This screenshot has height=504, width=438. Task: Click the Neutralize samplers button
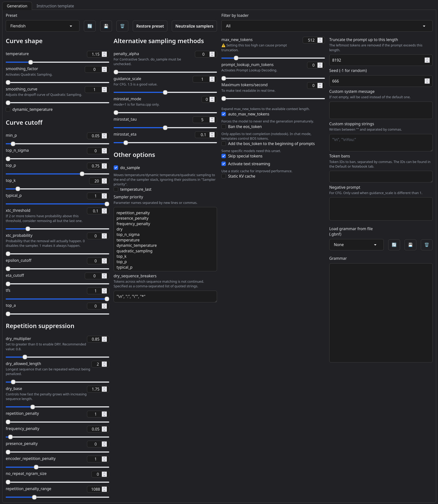tap(194, 26)
